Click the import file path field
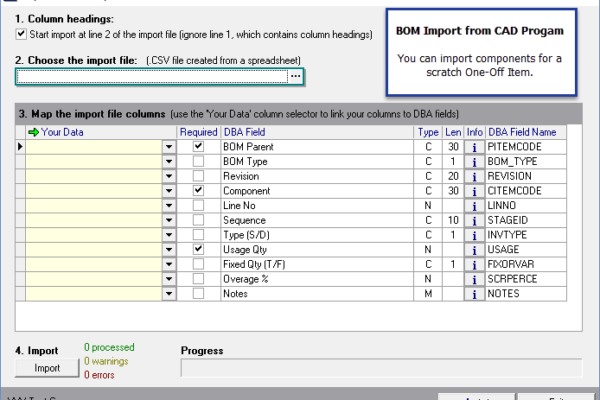Viewport: 600px width, 400px height. point(152,76)
